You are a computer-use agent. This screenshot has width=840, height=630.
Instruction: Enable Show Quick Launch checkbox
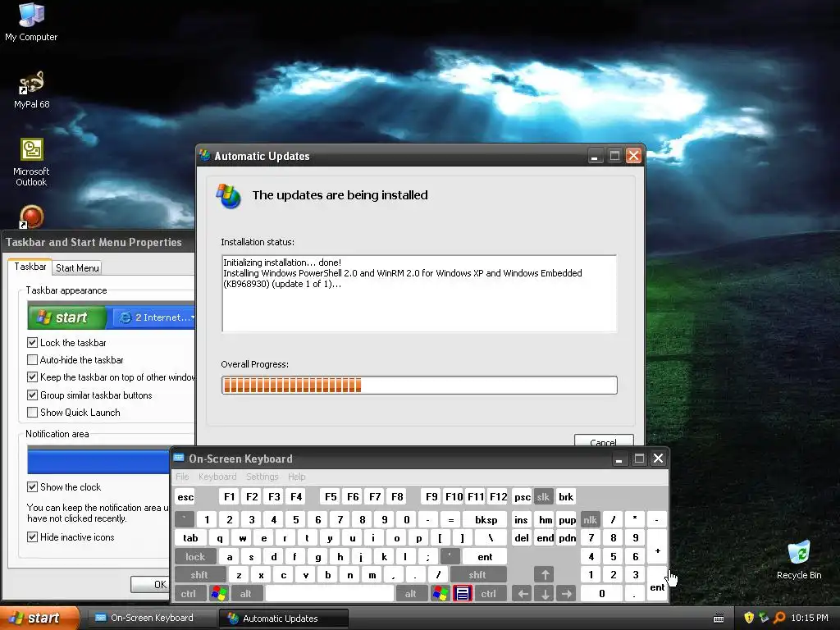32,412
